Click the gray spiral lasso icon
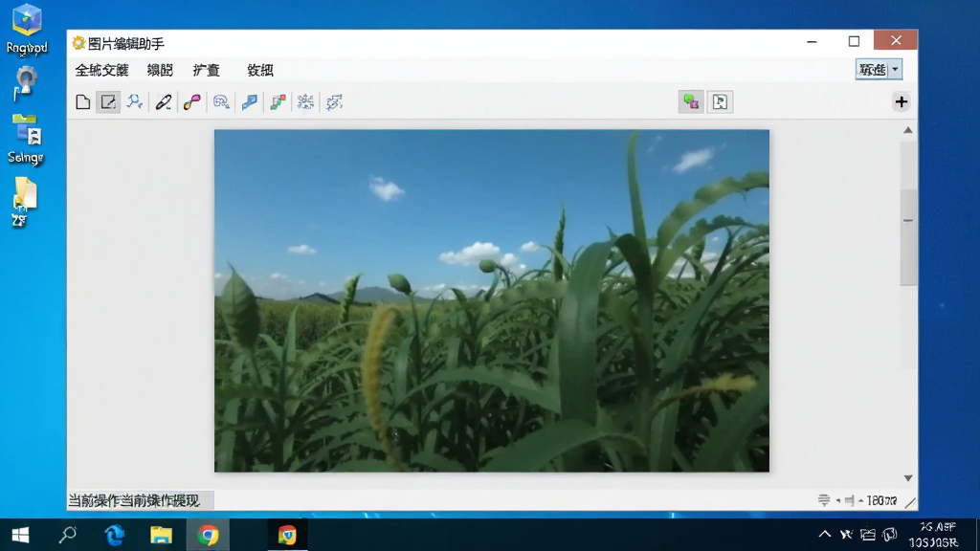Image resolution: width=980 pixels, height=551 pixels. click(221, 101)
